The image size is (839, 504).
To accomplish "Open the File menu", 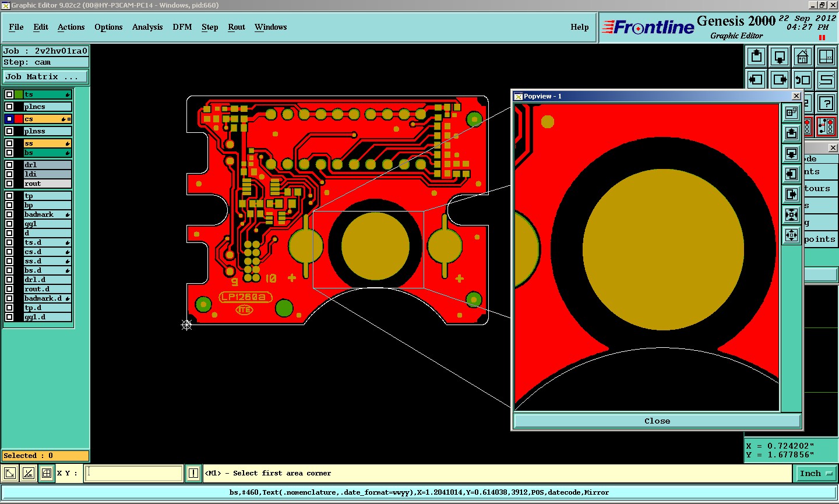I will tap(16, 27).
